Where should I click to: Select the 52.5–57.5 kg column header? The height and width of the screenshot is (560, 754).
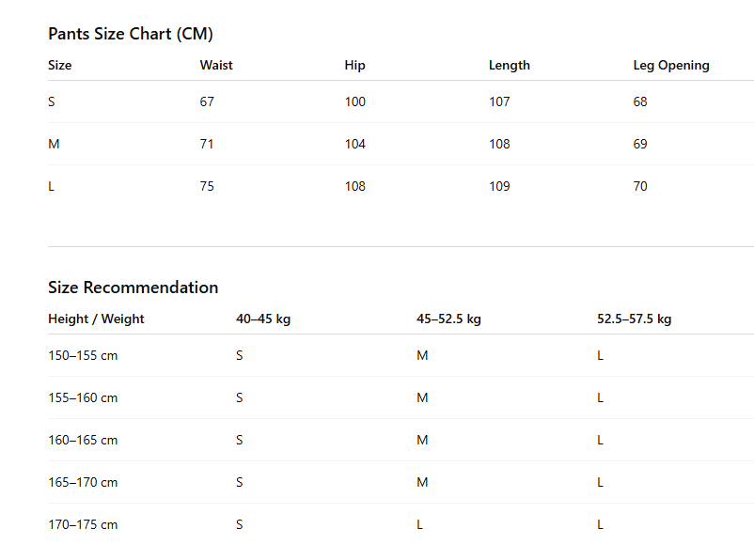(x=635, y=319)
